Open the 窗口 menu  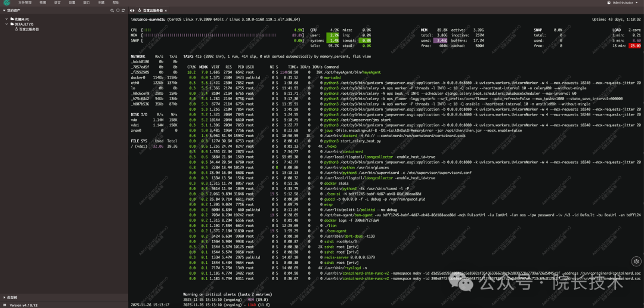[x=86, y=2]
